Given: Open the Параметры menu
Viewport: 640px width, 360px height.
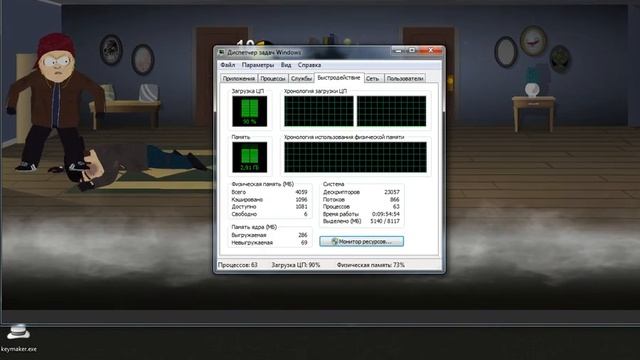Looking at the screenshot, I should click(x=258, y=65).
